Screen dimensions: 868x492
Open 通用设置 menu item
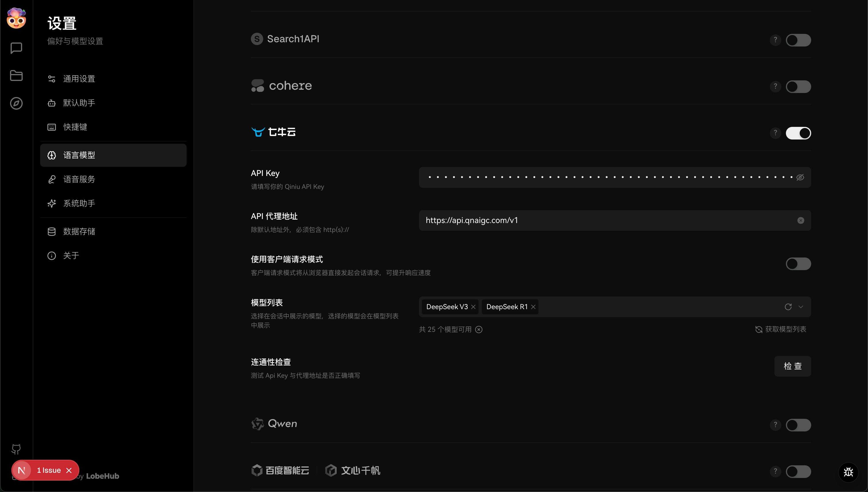pos(113,79)
